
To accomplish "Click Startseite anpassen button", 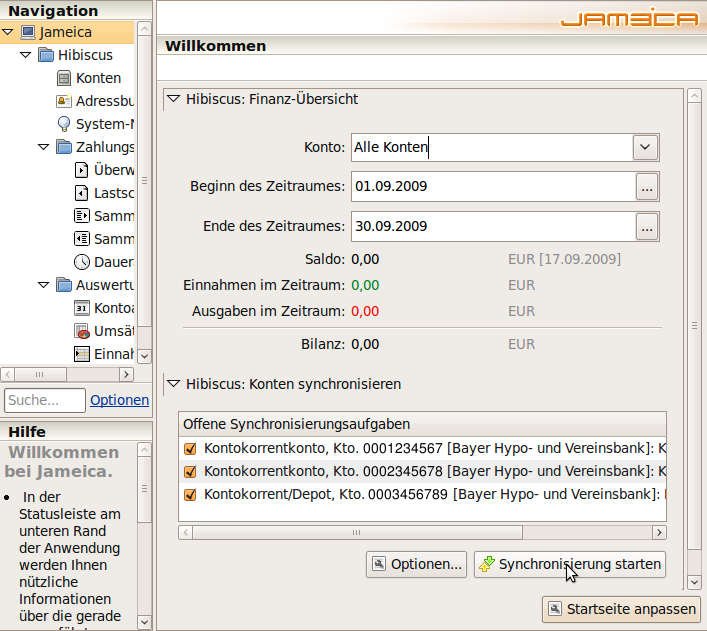I will [x=621, y=609].
